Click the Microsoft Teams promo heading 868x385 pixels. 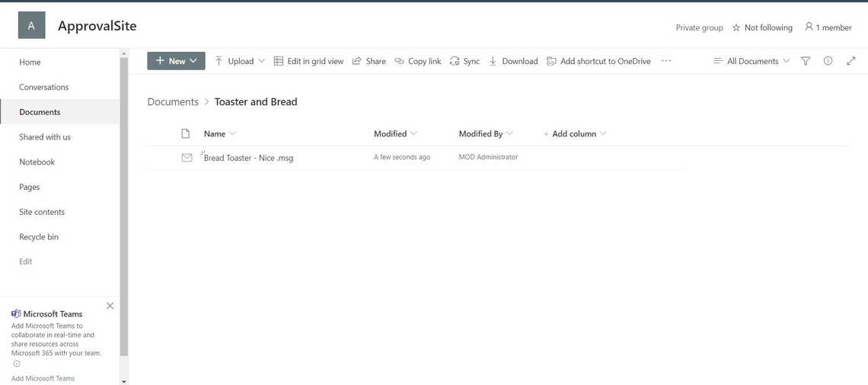[x=53, y=314]
